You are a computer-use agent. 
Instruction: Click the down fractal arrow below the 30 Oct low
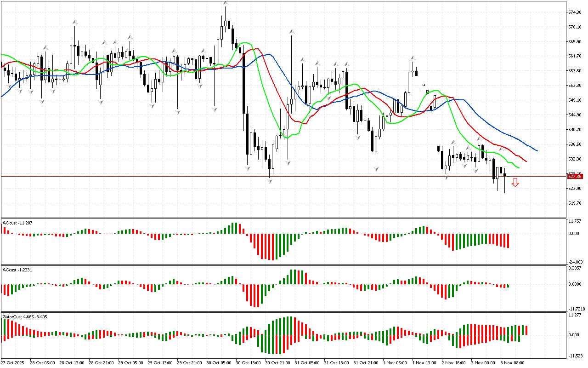tap(270, 181)
